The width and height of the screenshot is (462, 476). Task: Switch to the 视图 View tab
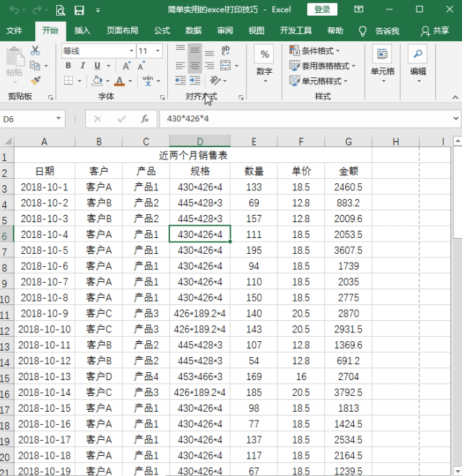(x=257, y=31)
